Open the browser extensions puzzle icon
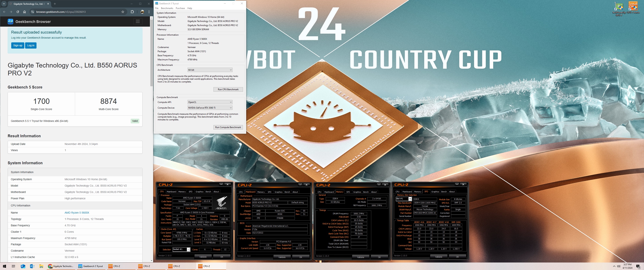 coord(132,12)
